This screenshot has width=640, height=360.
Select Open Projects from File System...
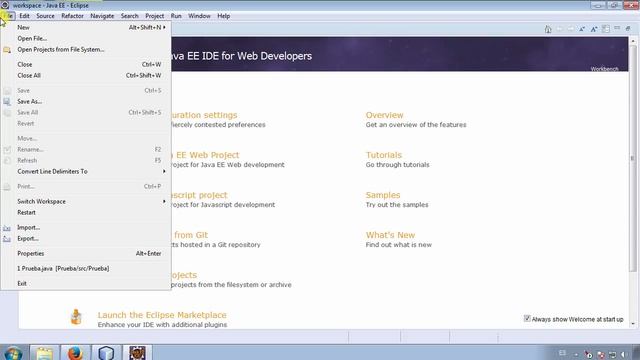point(86,49)
